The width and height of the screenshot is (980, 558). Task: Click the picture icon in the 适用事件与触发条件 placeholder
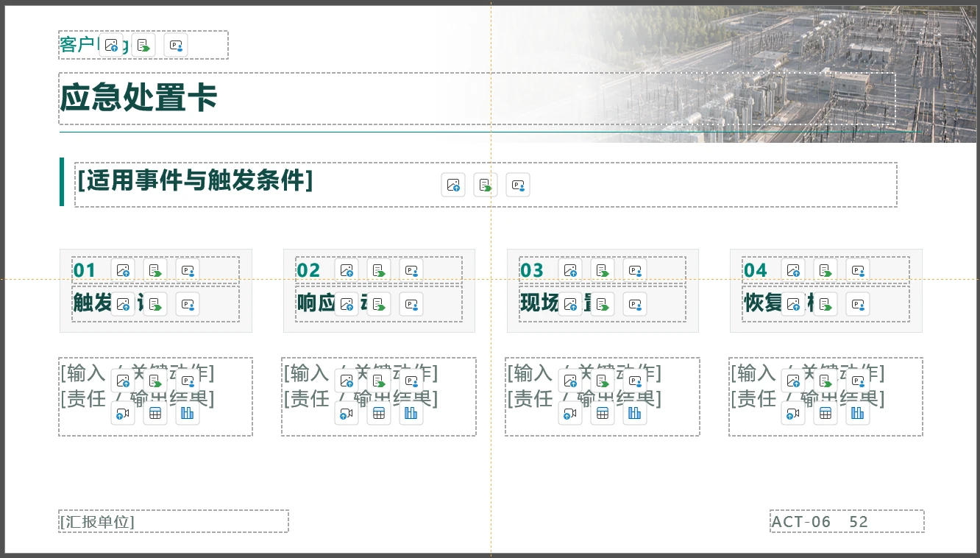click(453, 185)
